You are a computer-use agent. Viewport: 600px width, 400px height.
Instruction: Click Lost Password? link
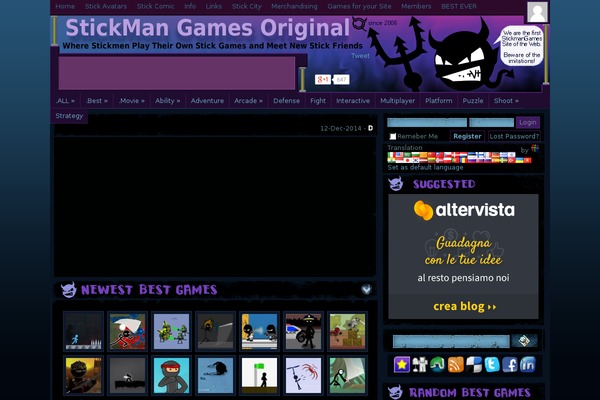tap(514, 136)
